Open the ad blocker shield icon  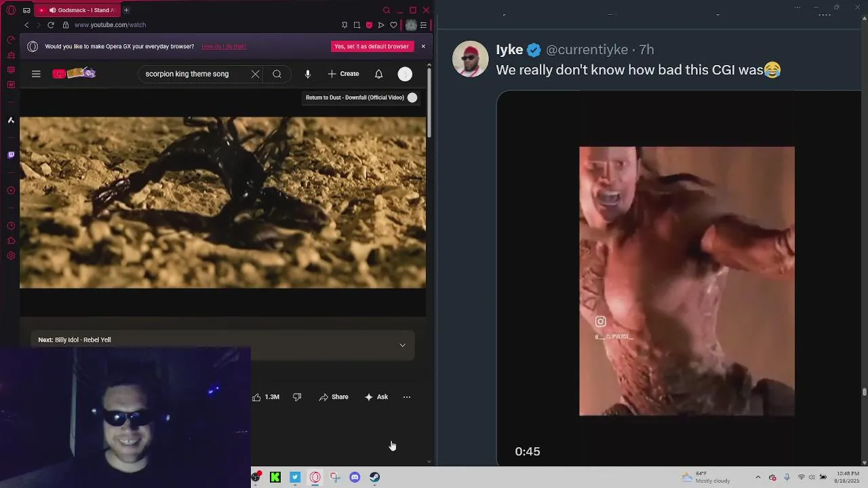369,25
